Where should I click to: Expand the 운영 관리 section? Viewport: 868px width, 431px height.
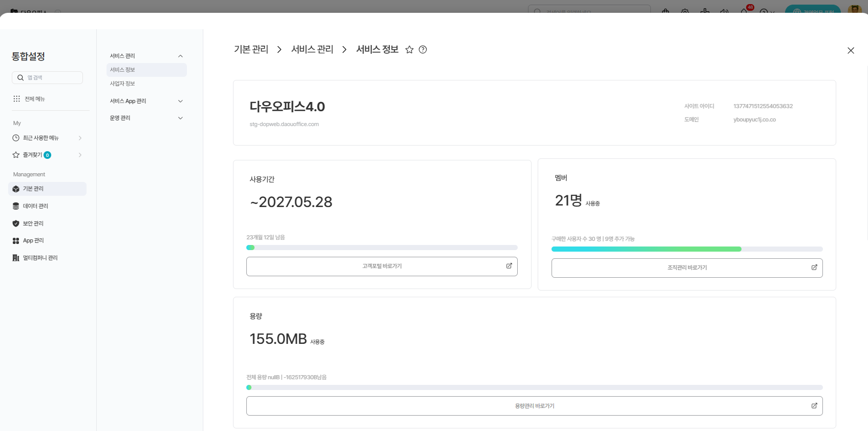point(180,118)
